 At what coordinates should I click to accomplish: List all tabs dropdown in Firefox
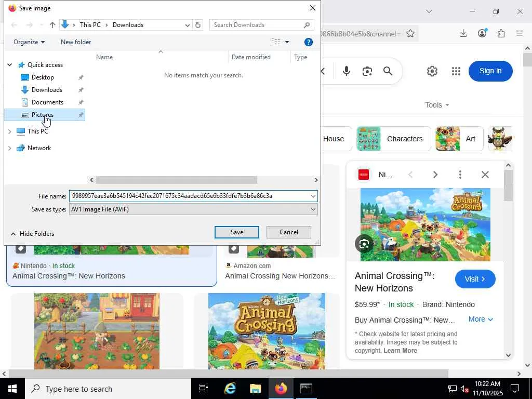click(x=429, y=11)
